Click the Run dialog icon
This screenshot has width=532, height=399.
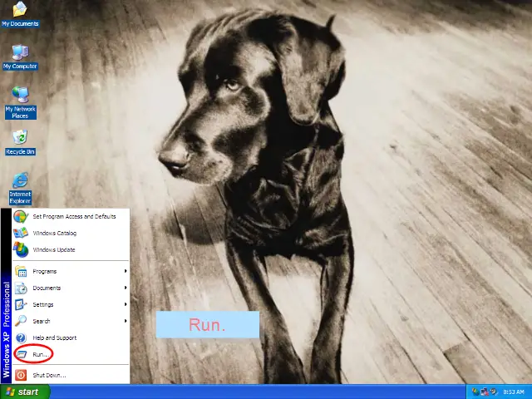tap(21, 355)
